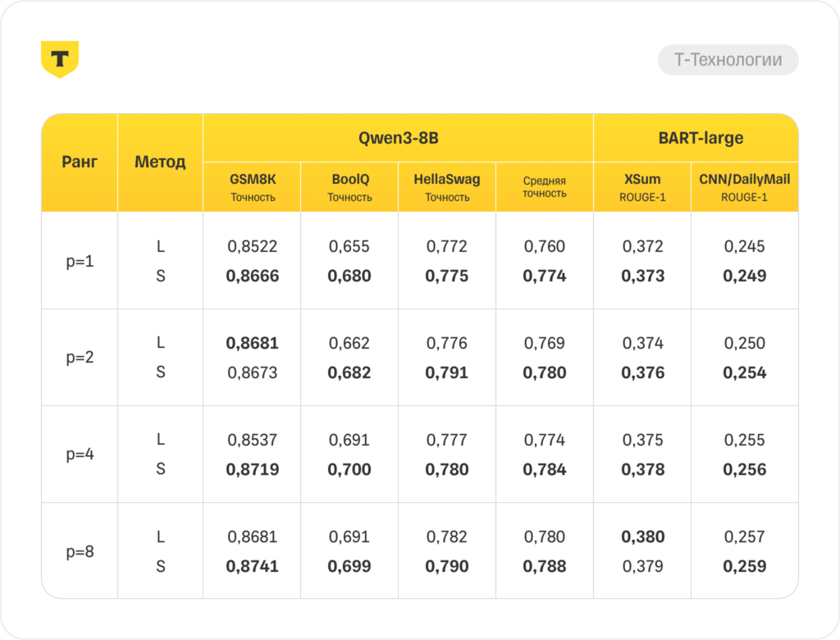The height and width of the screenshot is (640, 840).
Task: Select the average accuracy value 0,760
Action: coord(545,247)
